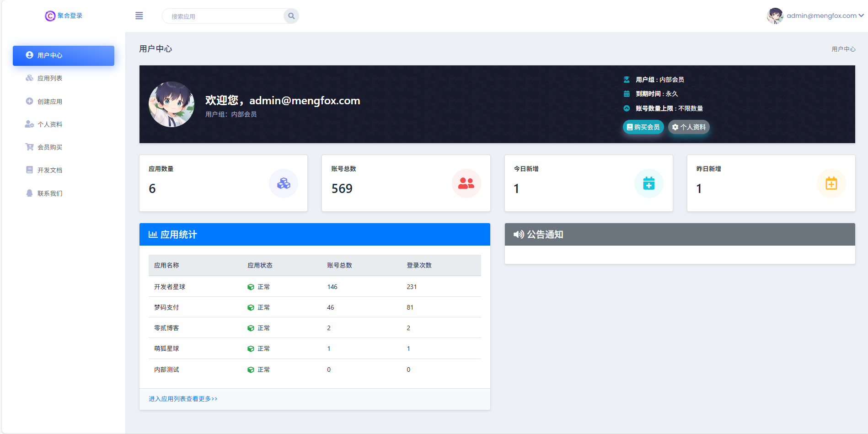Click the 今日新增 calendar-plus icon
This screenshot has height=434, width=868.
[649, 183]
